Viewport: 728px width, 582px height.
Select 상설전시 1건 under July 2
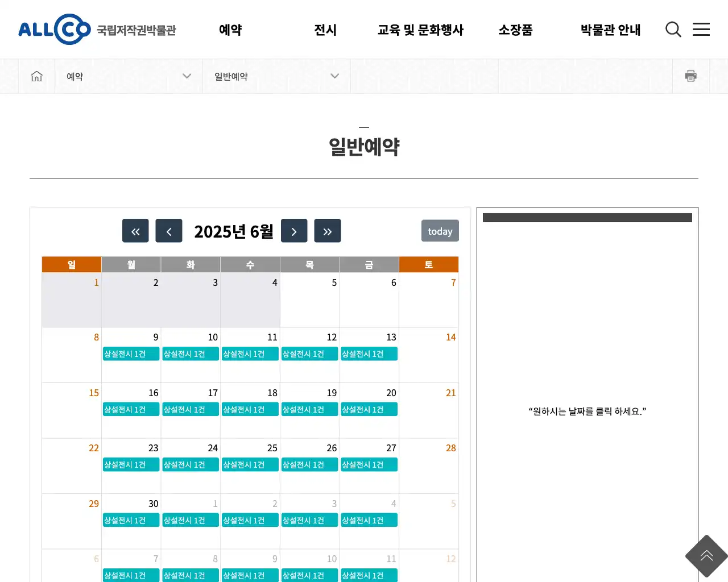tap(250, 521)
